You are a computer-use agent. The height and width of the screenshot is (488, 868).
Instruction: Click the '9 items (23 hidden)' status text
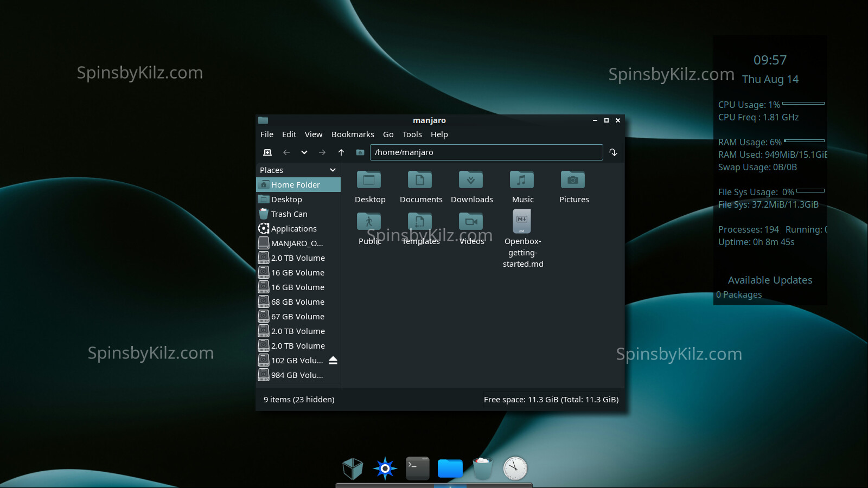[299, 400]
